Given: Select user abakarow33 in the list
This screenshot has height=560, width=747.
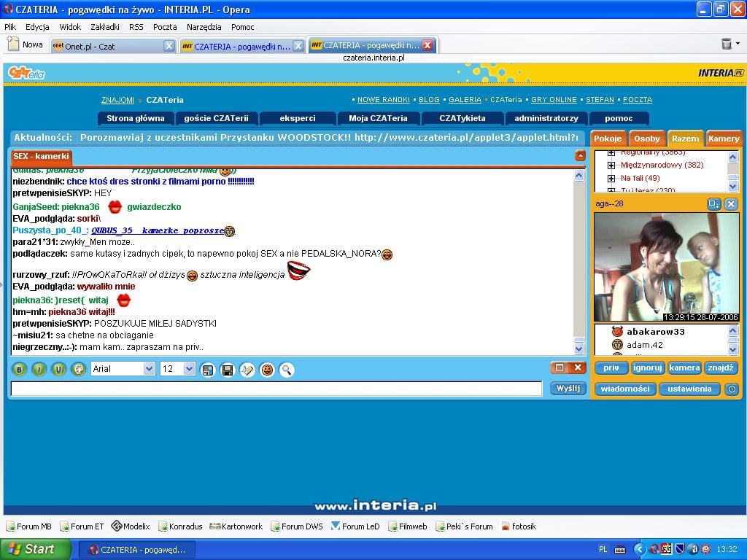Looking at the screenshot, I should tap(656, 332).
